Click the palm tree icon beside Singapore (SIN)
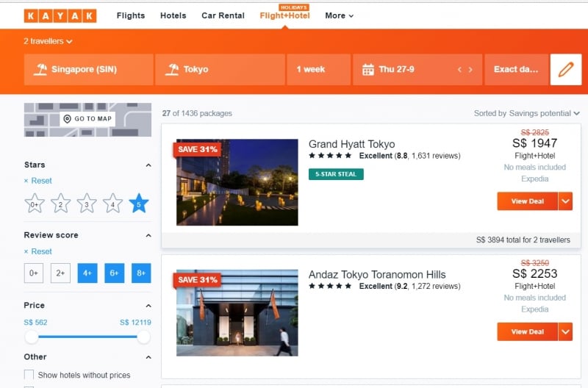Image resolution: width=588 pixels, height=388 pixels. (x=40, y=69)
